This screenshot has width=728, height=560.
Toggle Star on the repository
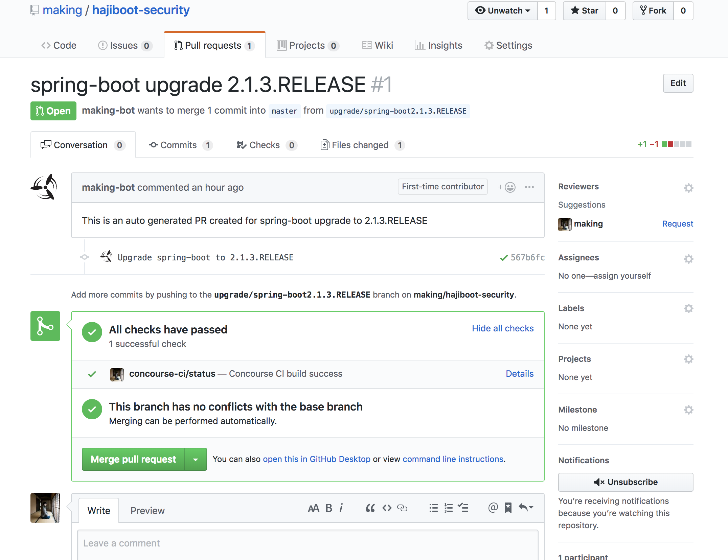585,11
